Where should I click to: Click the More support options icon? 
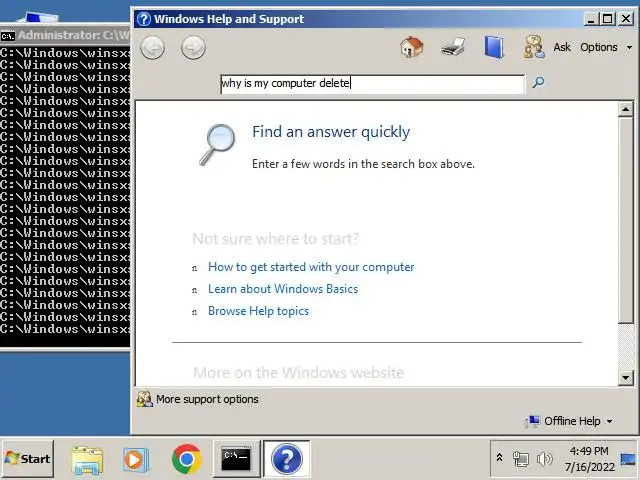(x=144, y=399)
